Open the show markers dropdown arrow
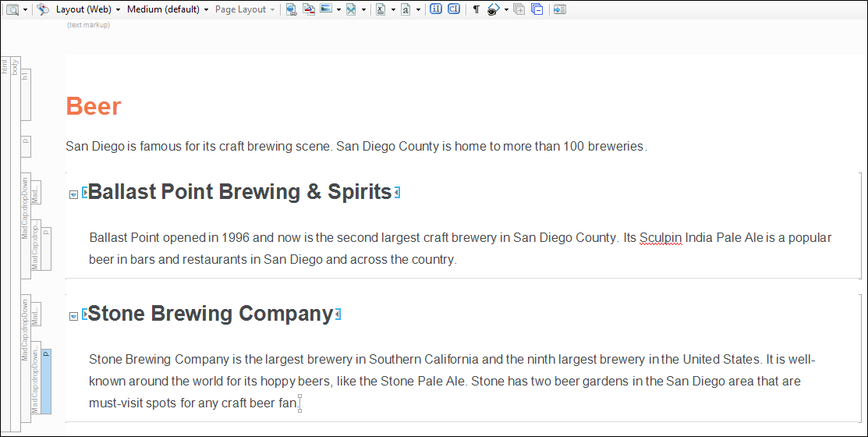 (506, 10)
